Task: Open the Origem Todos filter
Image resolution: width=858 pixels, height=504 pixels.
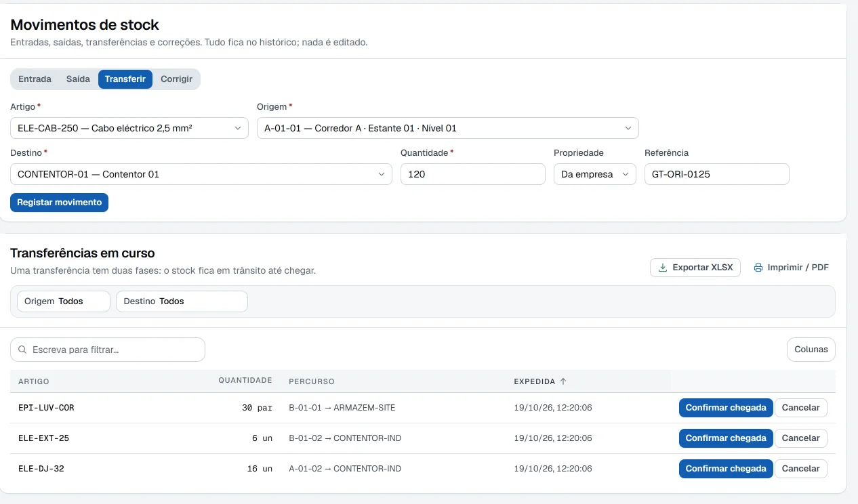Action: click(x=64, y=301)
